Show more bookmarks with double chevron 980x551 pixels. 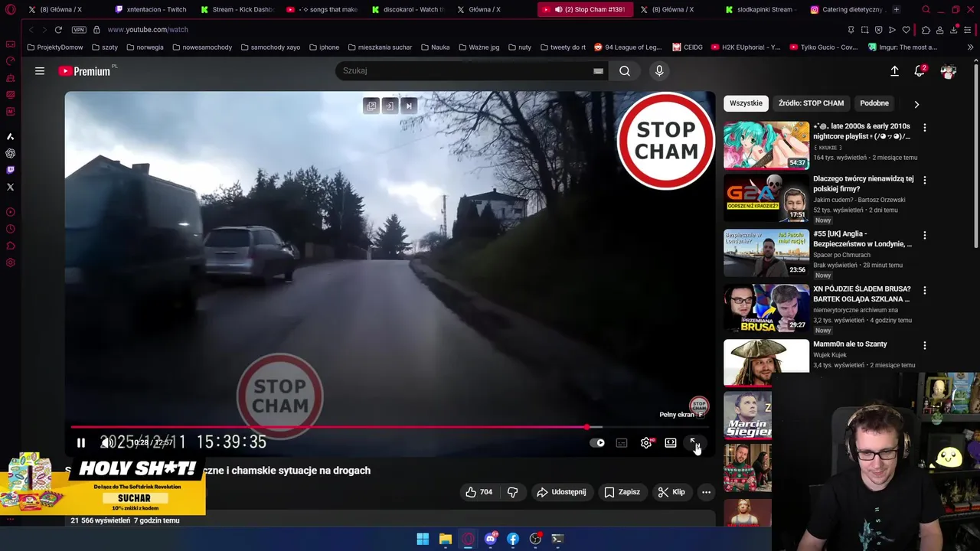point(971,47)
